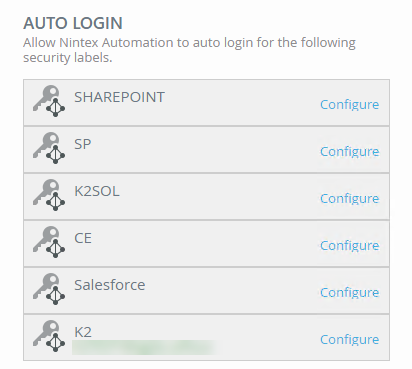The width and height of the screenshot is (412, 369).
Task: Click the AUTO LOGIN heading
Action: 73,23
